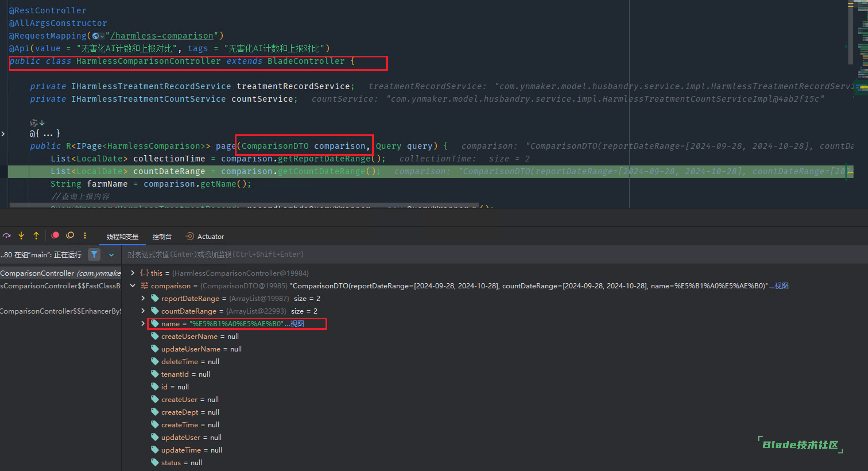
Task: Click the getCountDateRange call on highlighted line
Action: (321, 171)
